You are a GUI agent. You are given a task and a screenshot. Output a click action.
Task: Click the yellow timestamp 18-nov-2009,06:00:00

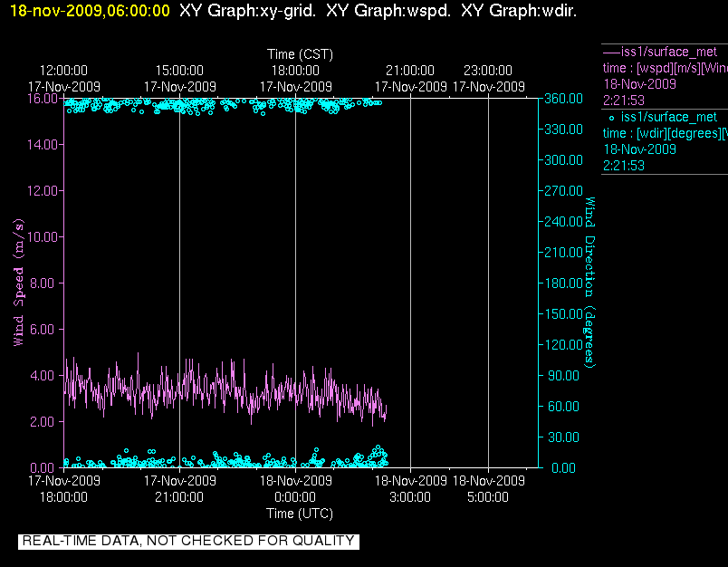[90, 11]
